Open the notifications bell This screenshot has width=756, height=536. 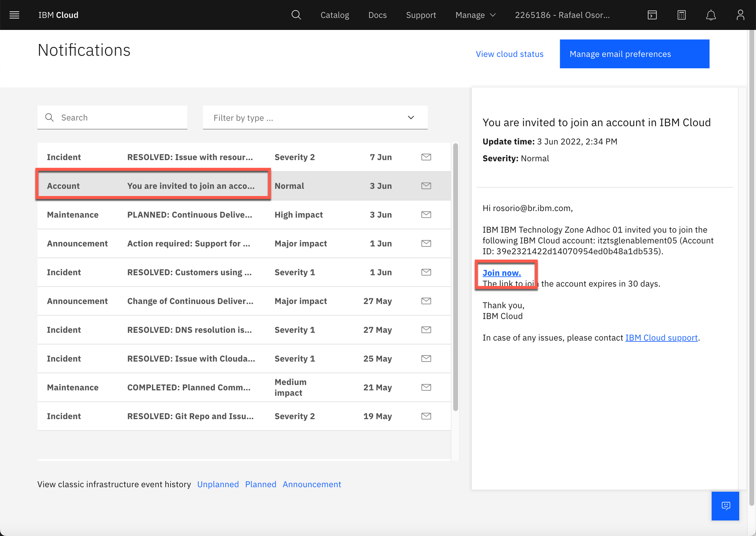[711, 15]
